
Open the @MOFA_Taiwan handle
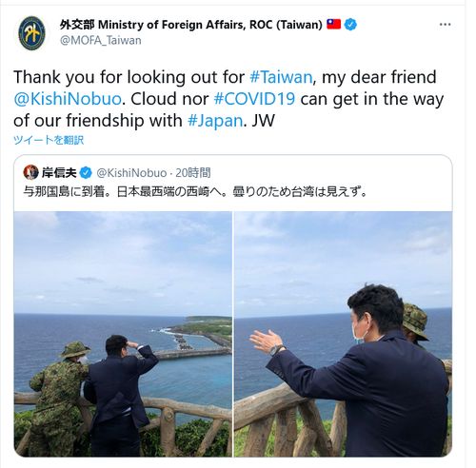(101, 41)
